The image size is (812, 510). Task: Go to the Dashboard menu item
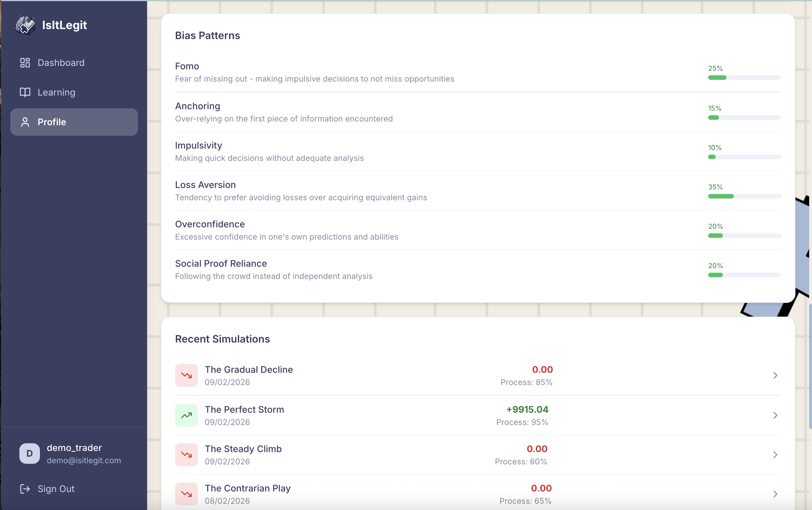(x=61, y=63)
